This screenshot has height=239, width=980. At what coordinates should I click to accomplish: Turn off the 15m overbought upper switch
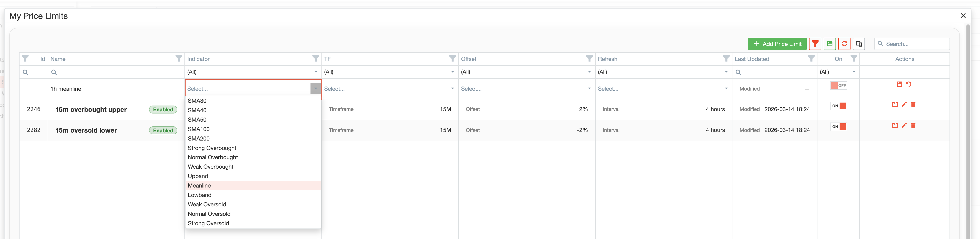coord(839,106)
